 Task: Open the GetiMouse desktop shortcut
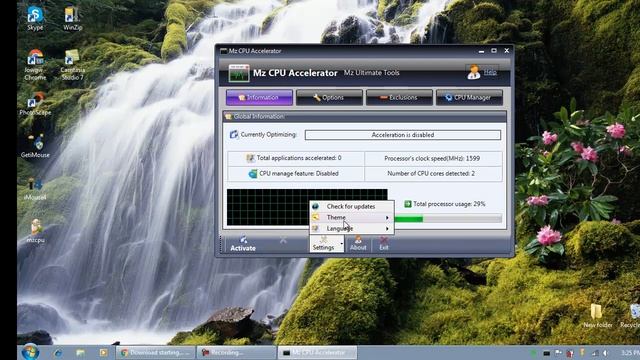coord(35,146)
